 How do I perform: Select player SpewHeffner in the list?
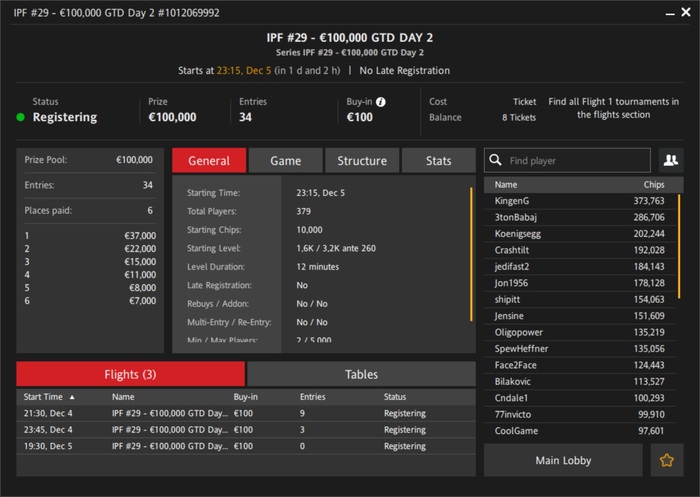point(580,349)
